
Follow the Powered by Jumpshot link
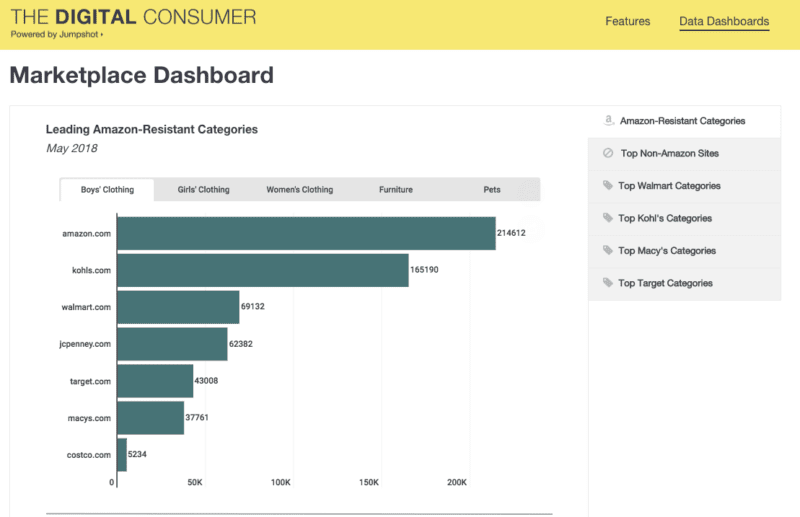(x=57, y=34)
